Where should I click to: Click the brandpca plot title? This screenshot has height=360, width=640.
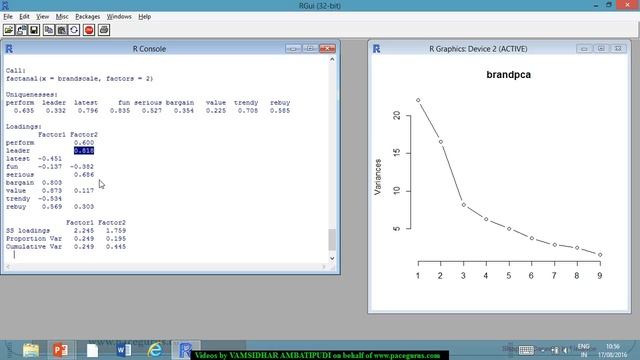509,75
